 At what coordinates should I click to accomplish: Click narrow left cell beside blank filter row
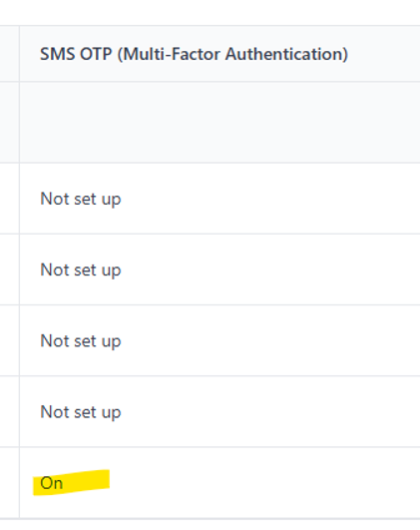click(9, 122)
